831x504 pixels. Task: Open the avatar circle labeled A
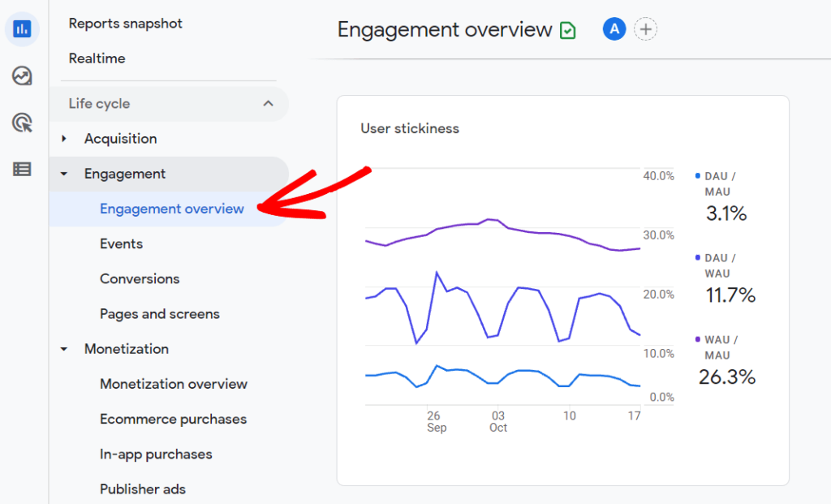click(x=614, y=29)
